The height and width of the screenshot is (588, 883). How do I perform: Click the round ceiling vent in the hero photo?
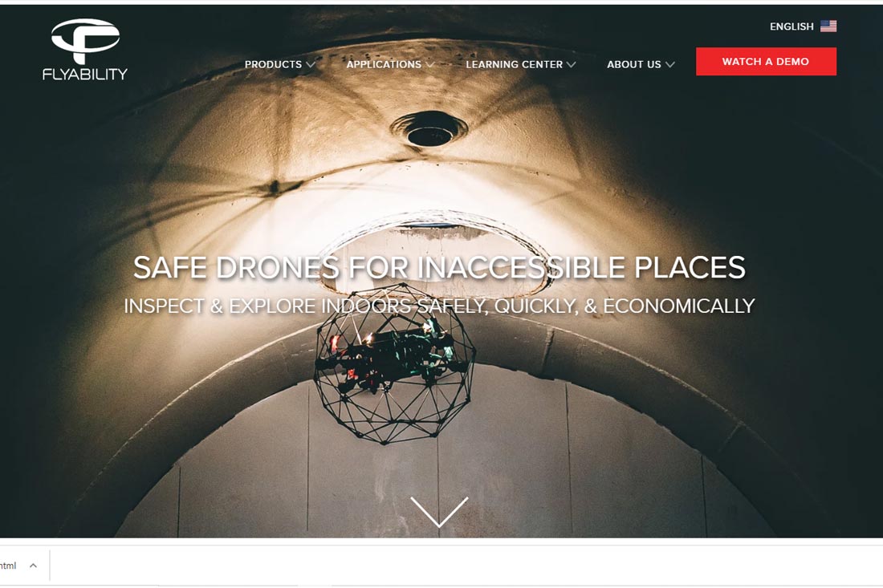click(x=429, y=129)
